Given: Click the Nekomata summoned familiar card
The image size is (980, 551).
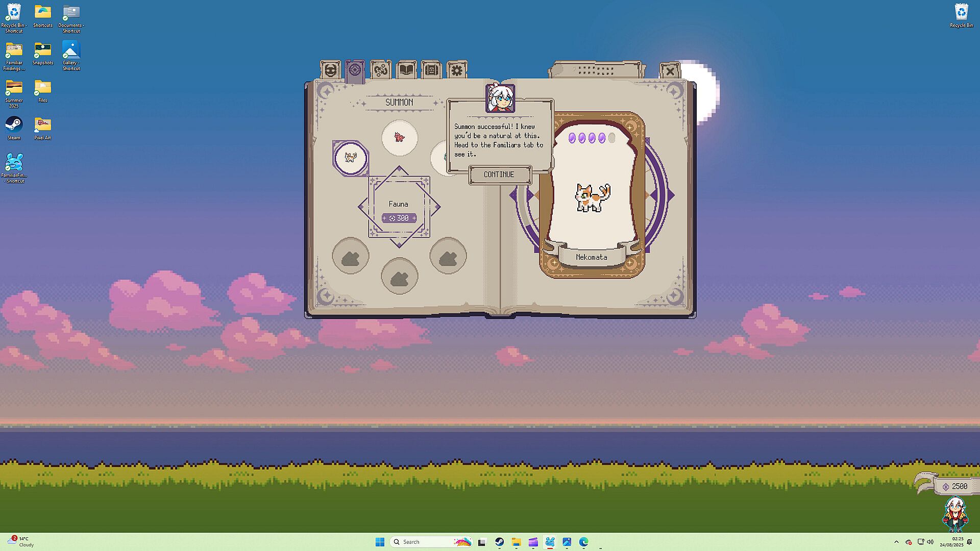Looking at the screenshot, I should tap(592, 196).
